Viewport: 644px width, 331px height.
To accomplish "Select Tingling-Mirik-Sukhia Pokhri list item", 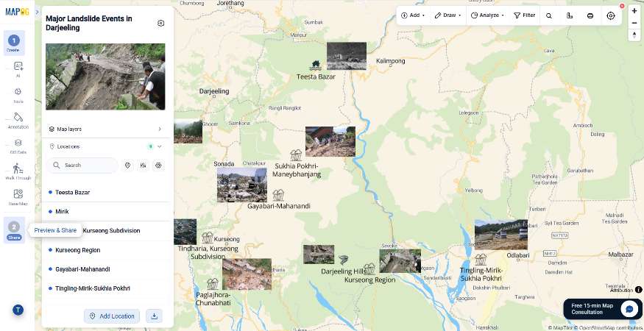I will coord(107,288).
